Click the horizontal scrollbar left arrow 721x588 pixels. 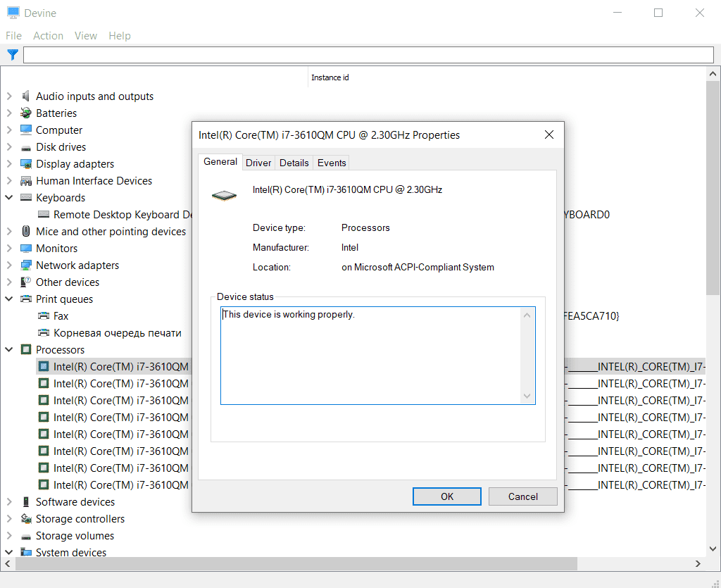pos(7,563)
